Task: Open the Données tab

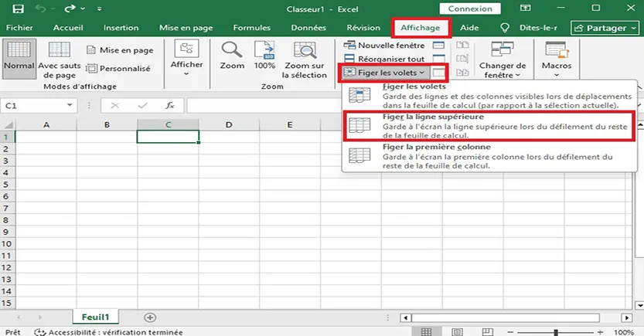Action: point(308,28)
